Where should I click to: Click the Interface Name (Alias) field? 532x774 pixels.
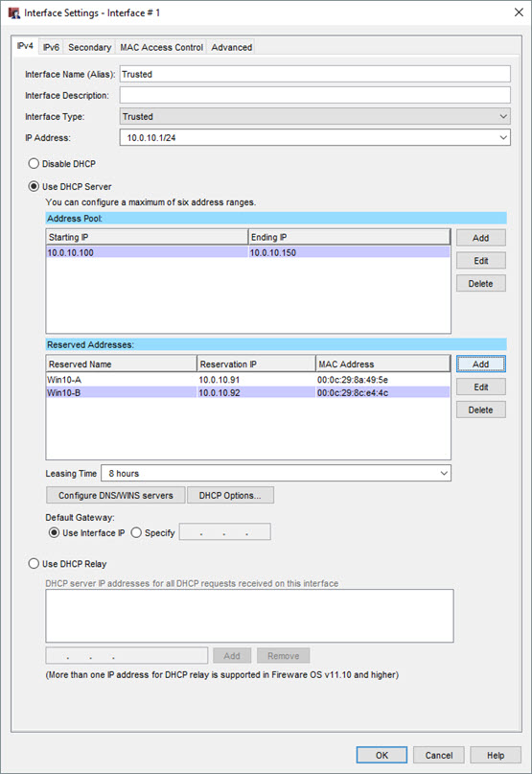[314, 74]
